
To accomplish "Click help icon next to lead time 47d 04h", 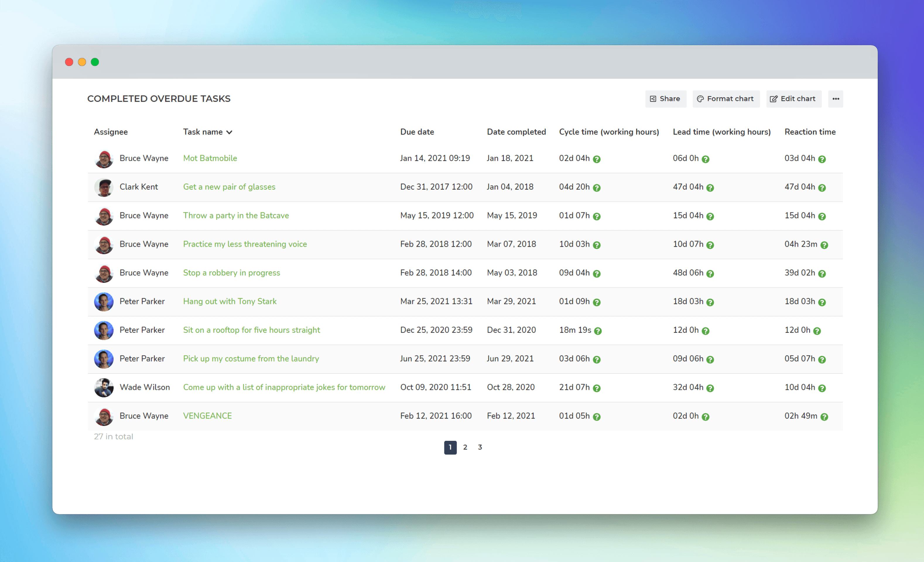I will pyautogui.click(x=710, y=188).
